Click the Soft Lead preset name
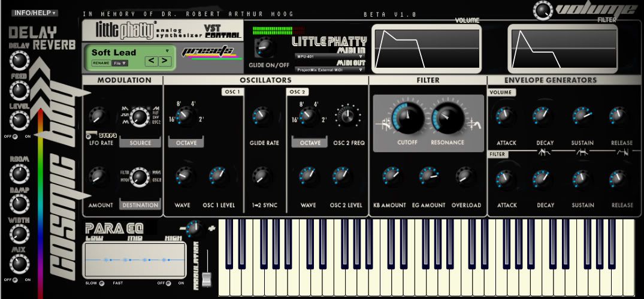The image size is (644, 299). click(x=114, y=52)
